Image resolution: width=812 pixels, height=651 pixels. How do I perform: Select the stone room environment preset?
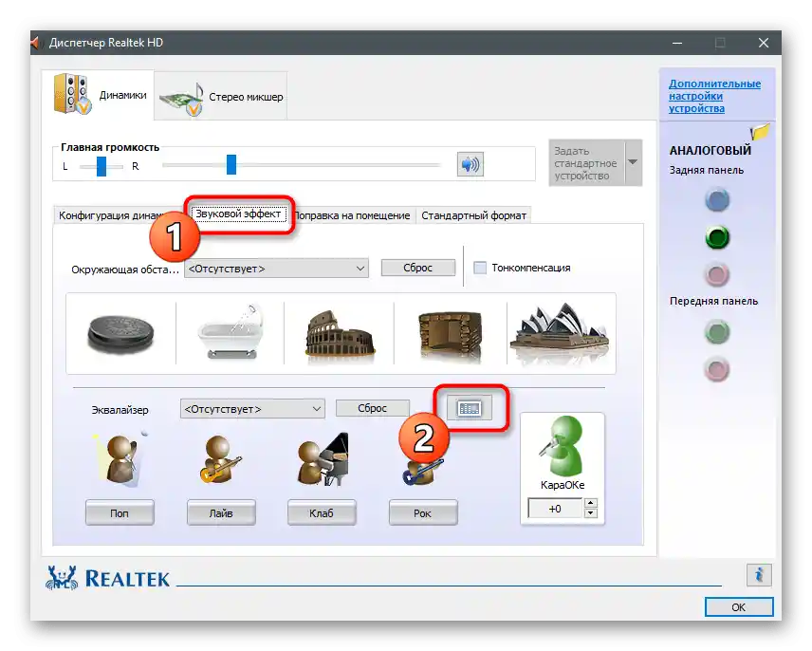click(x=450, y=333)
